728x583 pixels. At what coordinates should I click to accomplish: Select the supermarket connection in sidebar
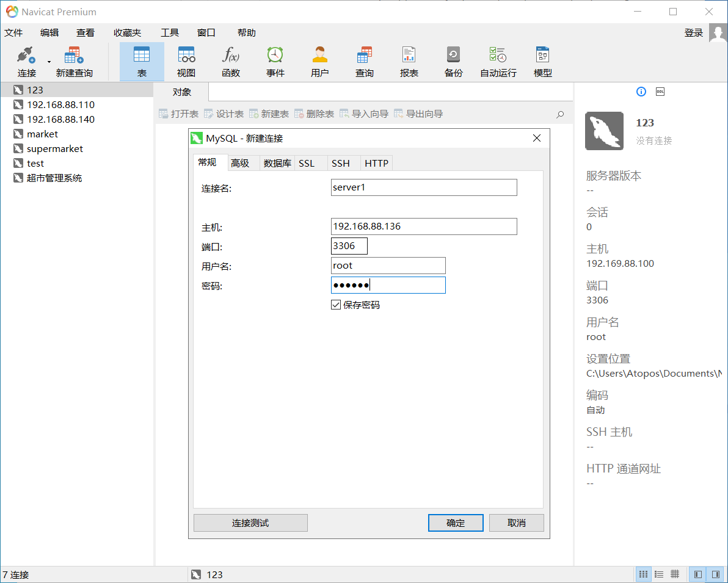point(54,149)
